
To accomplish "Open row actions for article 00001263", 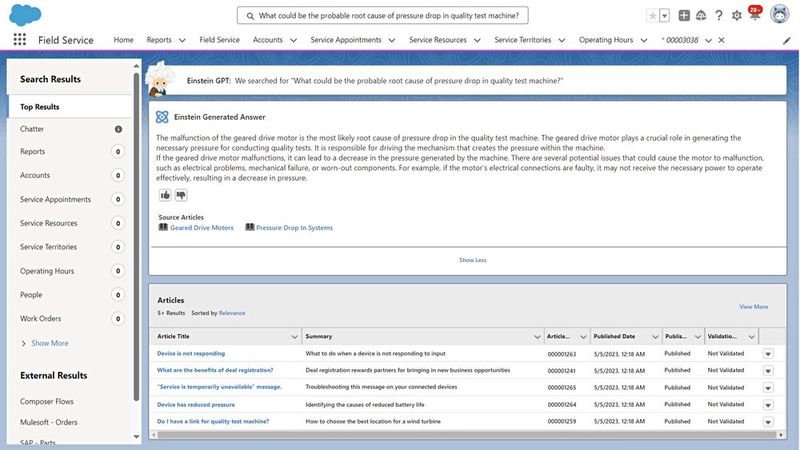I will (x=768, y=354).
